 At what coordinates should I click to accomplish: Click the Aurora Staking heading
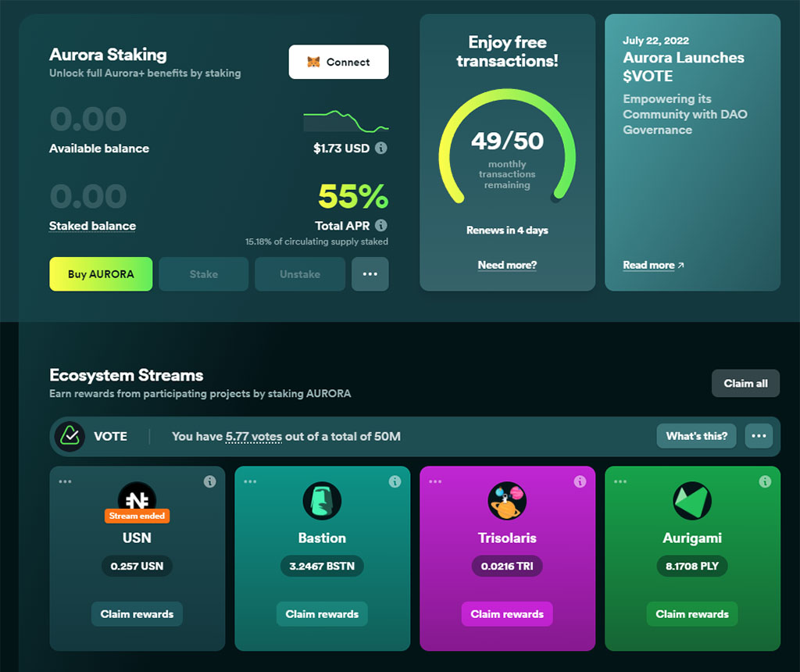[108, 55]
